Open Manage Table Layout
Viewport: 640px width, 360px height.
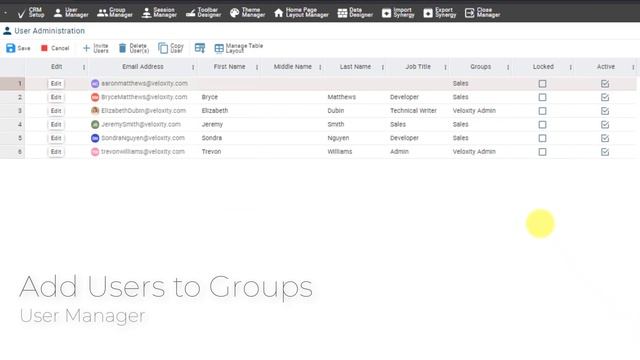click(x=239, y=48)
